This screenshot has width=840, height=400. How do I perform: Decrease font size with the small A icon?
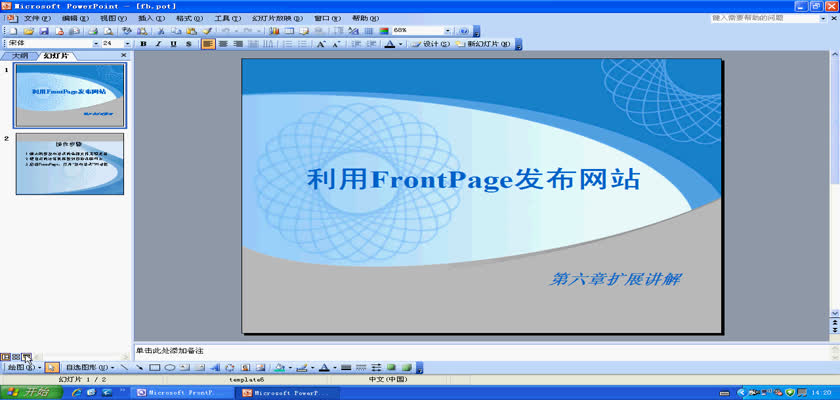pos(336,44)
